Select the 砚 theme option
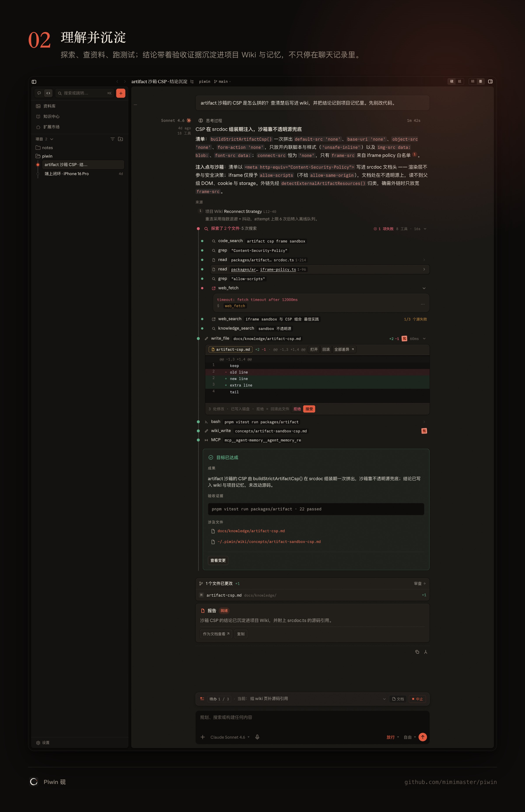Screen dimensions: 525x812 (x=452, y=81)
